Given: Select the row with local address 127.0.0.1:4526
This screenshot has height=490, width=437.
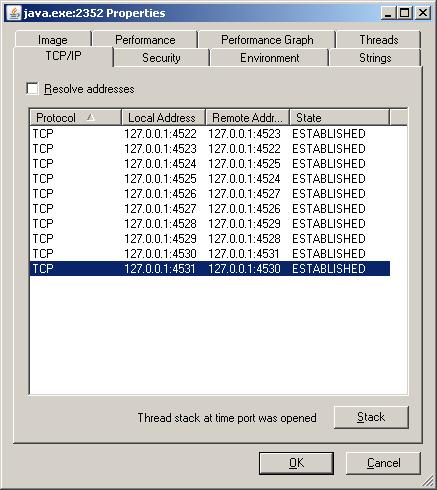Looking at the screenshot, I should (x=210, y=194).
